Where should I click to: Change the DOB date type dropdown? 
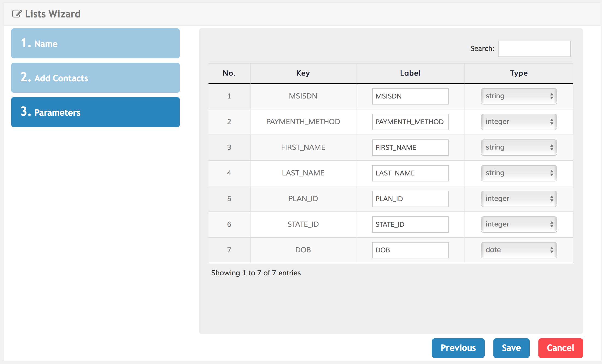pyautogui.click(x=518, y=250)
